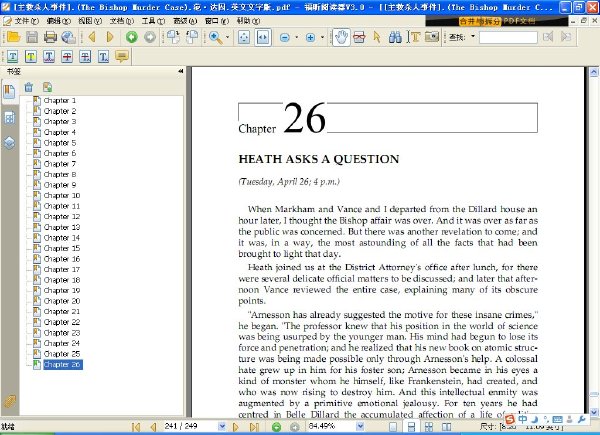This screenshot has width=600, height=435.
Task: Print the document with printer icon
Action: (x=50, y=37)
